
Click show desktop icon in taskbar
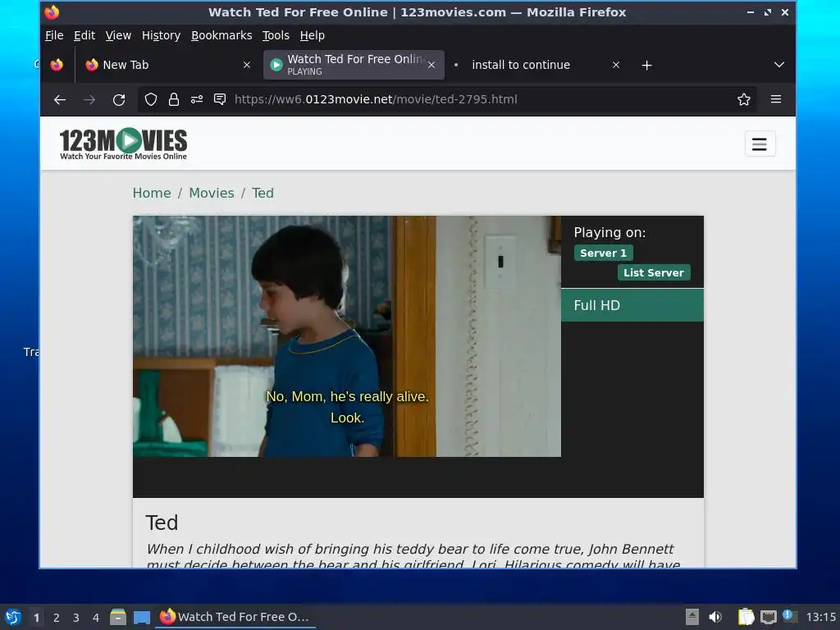(141, 617)
